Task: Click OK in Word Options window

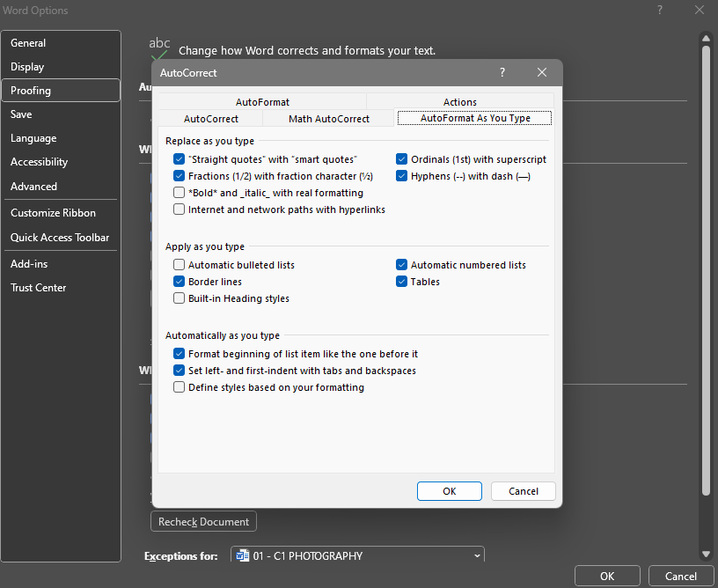Action: click(x=607, y=576)
